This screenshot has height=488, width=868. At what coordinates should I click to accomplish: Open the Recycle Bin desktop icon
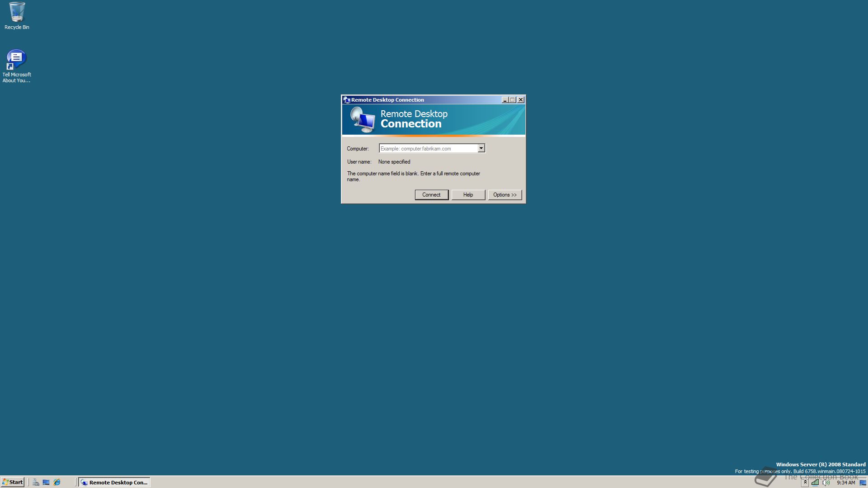click(17, 16)
